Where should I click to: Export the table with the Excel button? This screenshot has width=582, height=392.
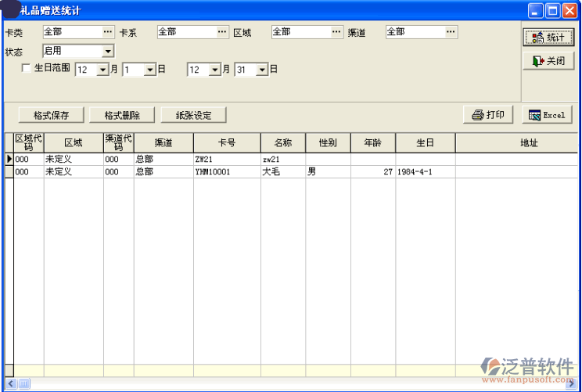click(x=547, y=115)
